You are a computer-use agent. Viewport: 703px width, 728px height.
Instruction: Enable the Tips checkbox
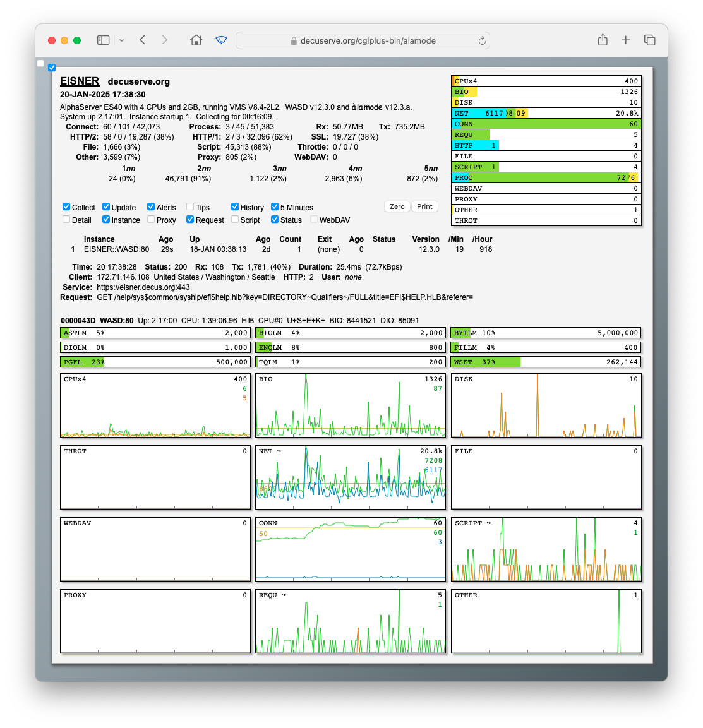click(190, 206)
